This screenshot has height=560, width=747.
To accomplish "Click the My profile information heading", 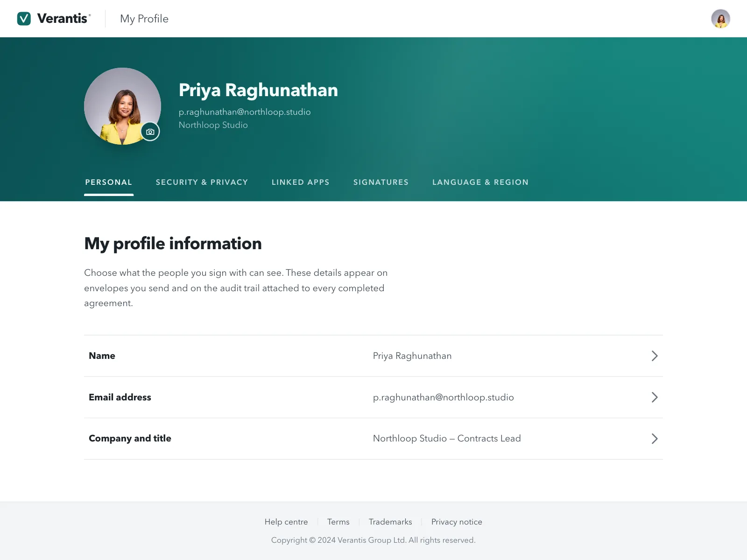I will click(173, 244).
